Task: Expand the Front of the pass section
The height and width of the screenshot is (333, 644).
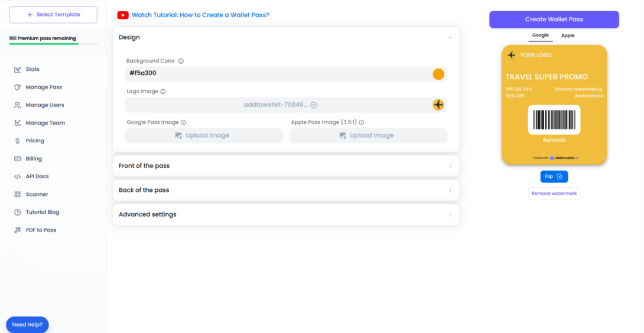Action: pyautogui.click(x=450, y=166)
